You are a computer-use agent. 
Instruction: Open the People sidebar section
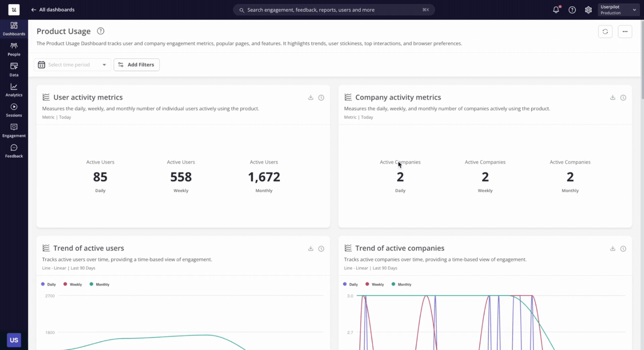click(14, 49)
